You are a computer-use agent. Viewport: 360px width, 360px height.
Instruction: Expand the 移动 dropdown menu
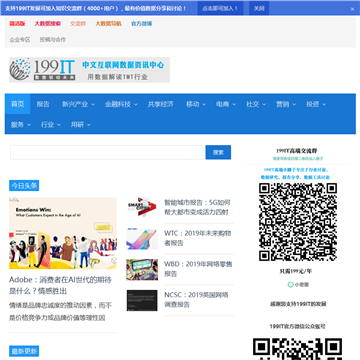coord(196,104)
